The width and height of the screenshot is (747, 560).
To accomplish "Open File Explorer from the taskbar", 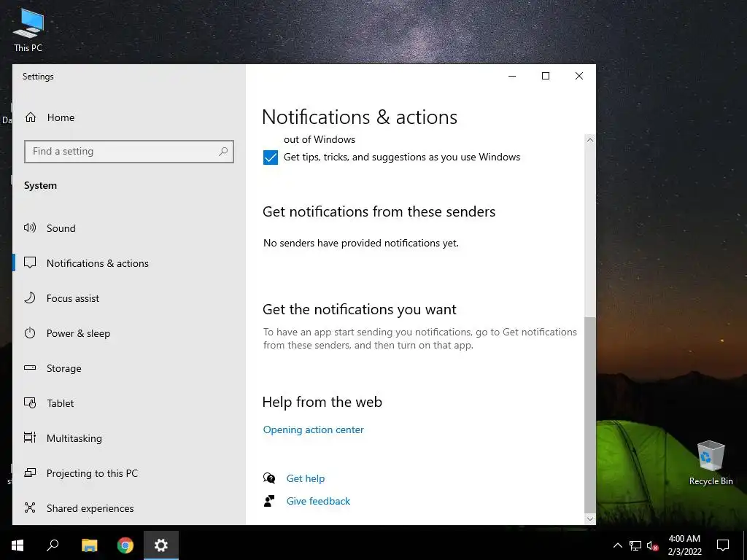I will coord(89,545).
